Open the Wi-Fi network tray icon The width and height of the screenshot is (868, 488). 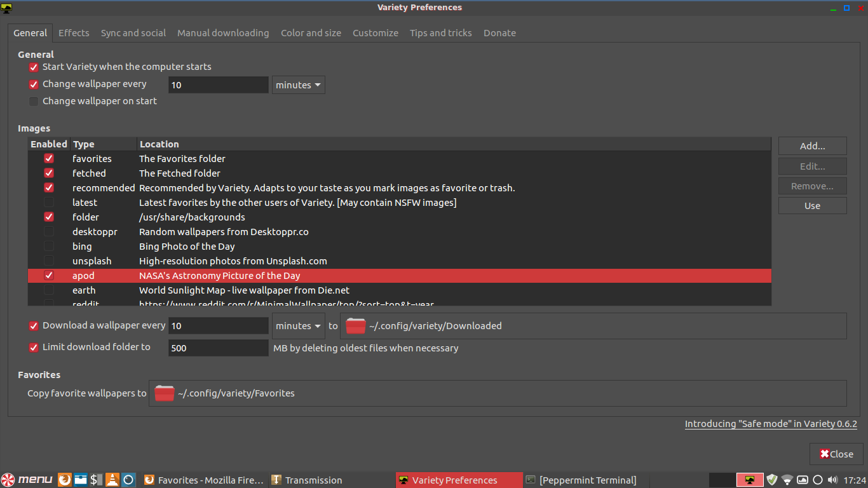787,480
